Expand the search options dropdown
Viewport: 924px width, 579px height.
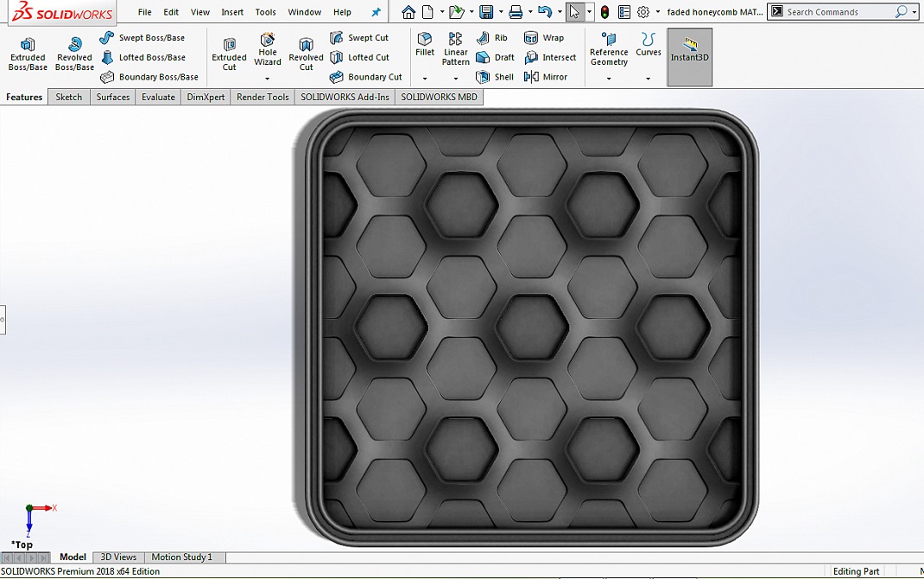[x=914, y=12]
